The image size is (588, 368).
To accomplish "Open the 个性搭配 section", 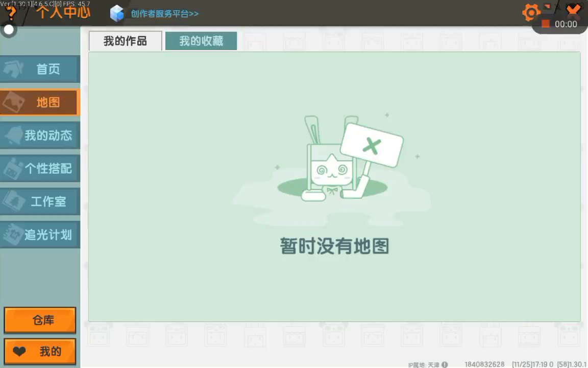I will (x=40, y=169).
